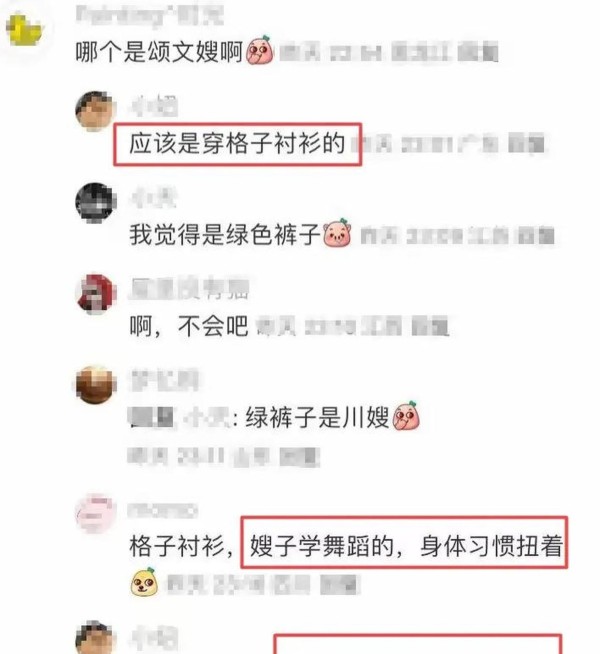
Task: Open the brown avatar above 绿裤子是川嫂
Action: [x=95, y=384]
